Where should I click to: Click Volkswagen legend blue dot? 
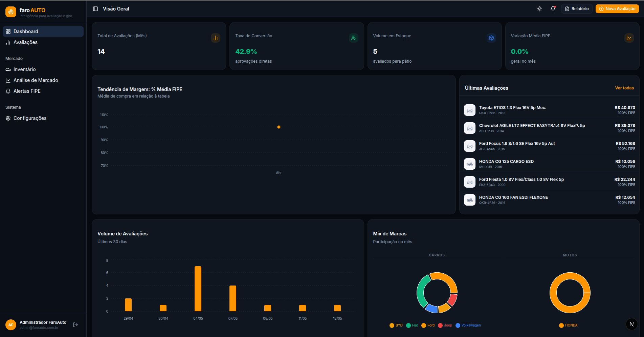pyautogui.click(x=458, y=325)
